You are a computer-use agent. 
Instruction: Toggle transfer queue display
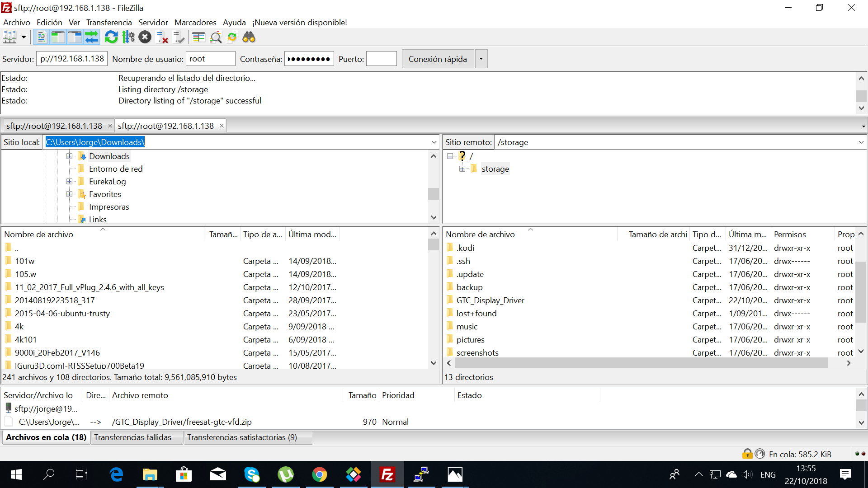point(92,37)
